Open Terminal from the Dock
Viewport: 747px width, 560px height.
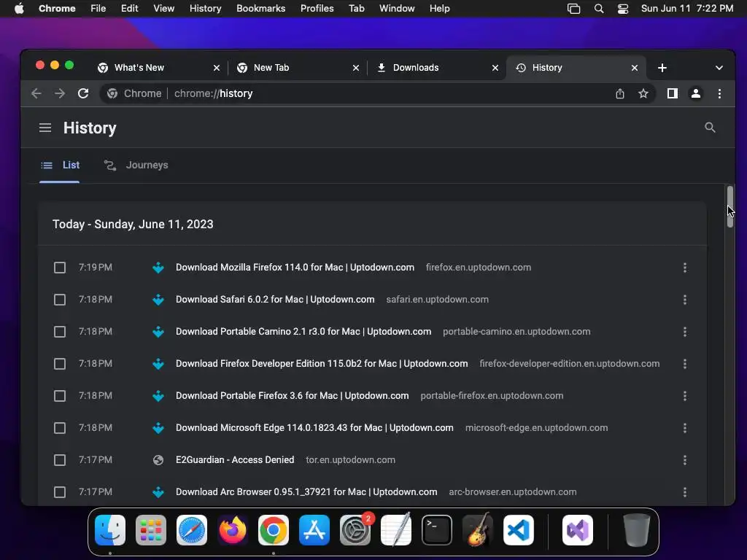point(437,530)
